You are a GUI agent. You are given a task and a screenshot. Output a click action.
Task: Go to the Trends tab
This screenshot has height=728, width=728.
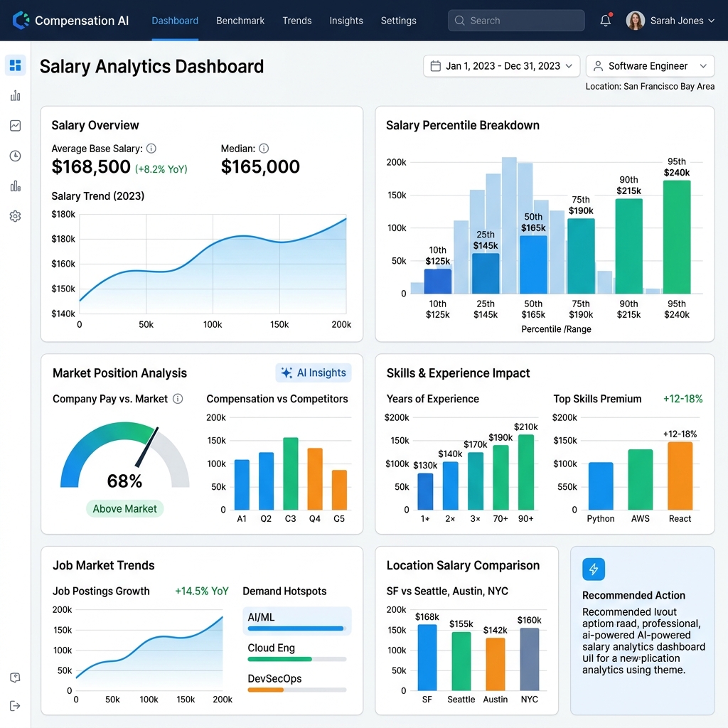coord(297,21)
